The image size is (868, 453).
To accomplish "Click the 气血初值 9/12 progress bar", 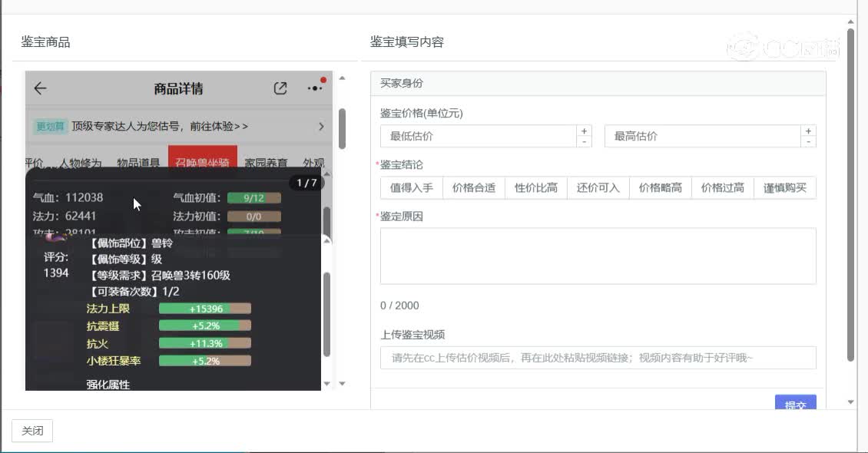I will pyautogui.click(x=254, y=198).
